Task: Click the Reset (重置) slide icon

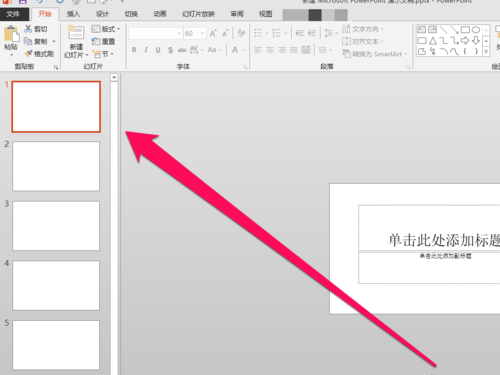Action: [96, 41]
